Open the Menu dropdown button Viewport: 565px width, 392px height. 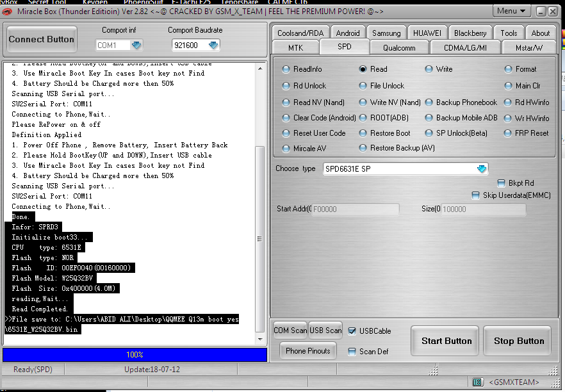pyautogui.click(x=511, y=11)
